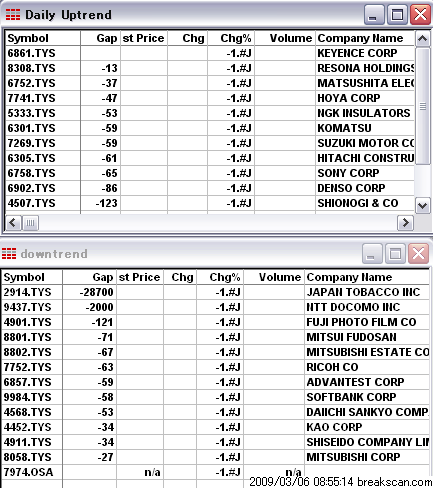Click scroll-down arrow in Daily Uptrend list

point(422,205)
